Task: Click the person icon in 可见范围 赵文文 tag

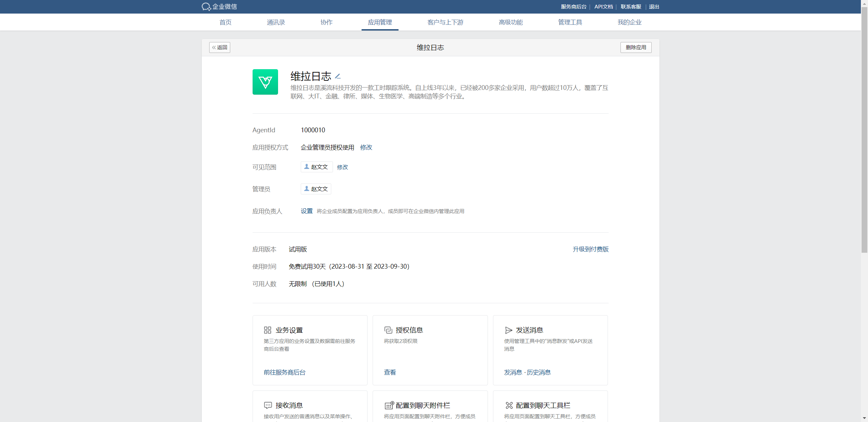Action: tap(307, 167)
